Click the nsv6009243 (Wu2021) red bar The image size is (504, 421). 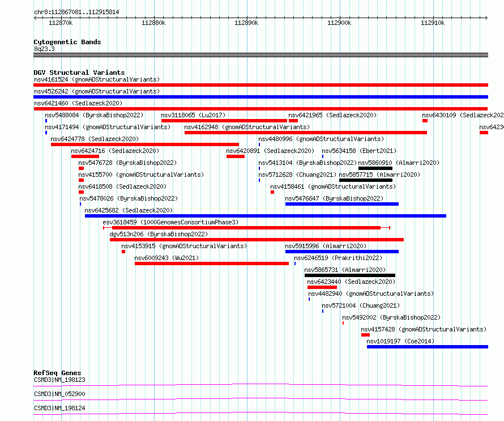point(212,263)
